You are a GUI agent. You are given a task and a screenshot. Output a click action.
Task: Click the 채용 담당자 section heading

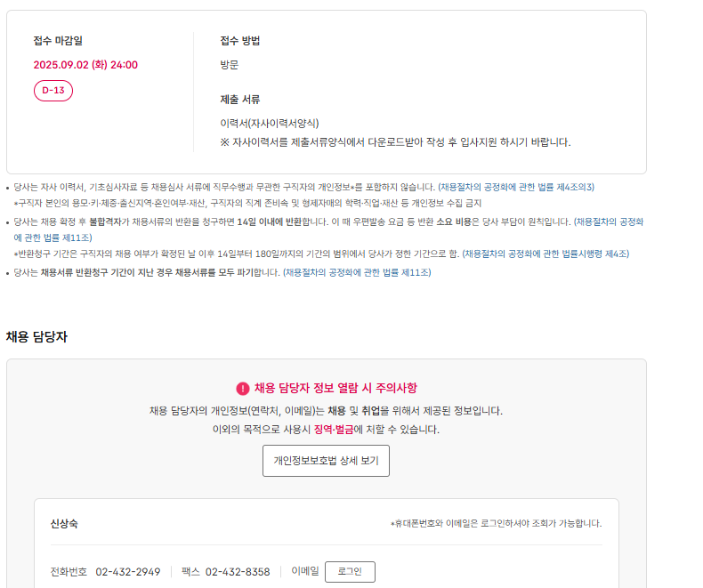36,336
